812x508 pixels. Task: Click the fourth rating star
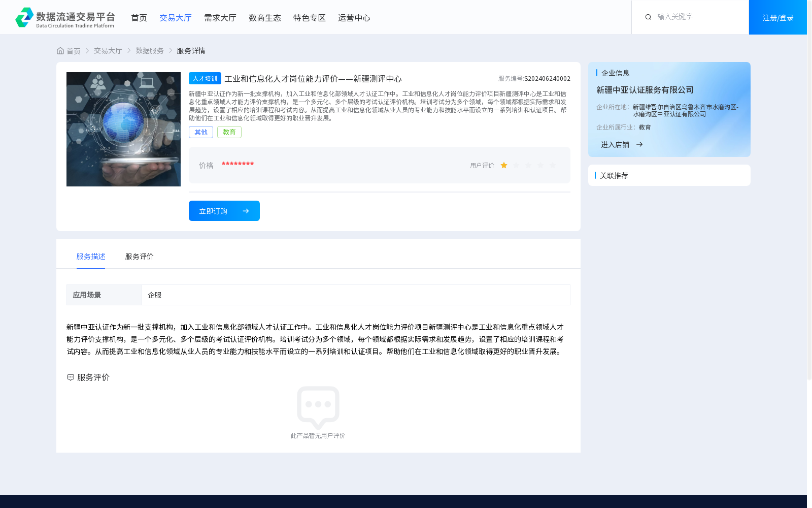click(x=540, y=165)
